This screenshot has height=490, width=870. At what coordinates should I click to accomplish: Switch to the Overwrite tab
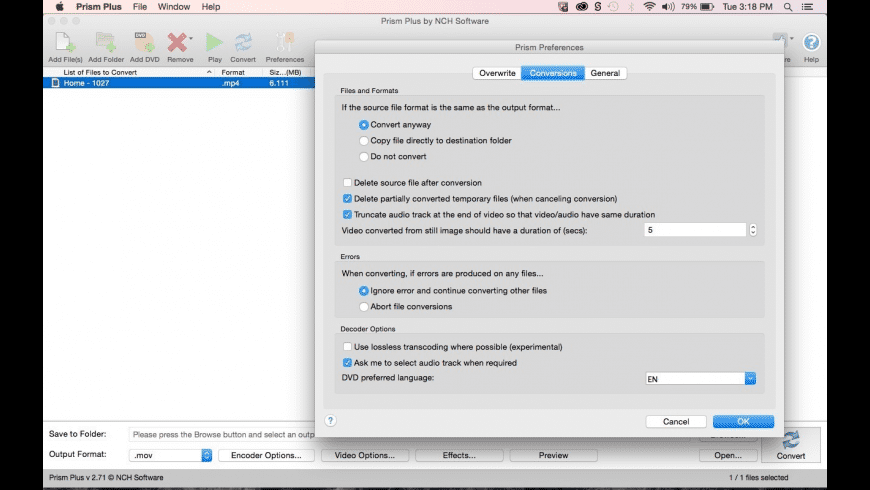click(x=497, y=73)
